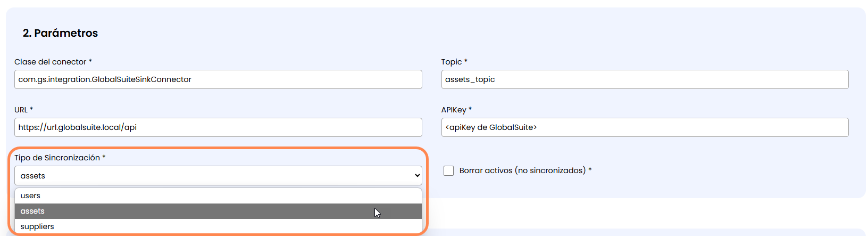Click the Clase del conector input field
Screen dimensions: 868x236
coord(218,79)
